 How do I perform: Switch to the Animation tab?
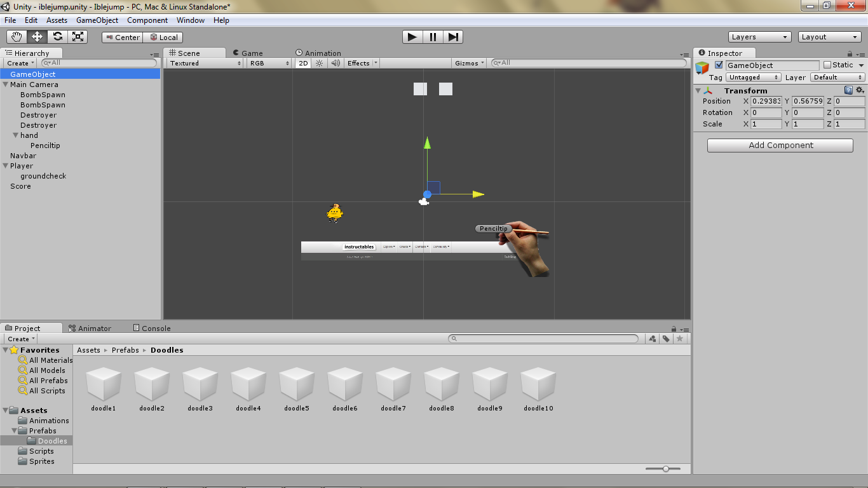[318, 53]
